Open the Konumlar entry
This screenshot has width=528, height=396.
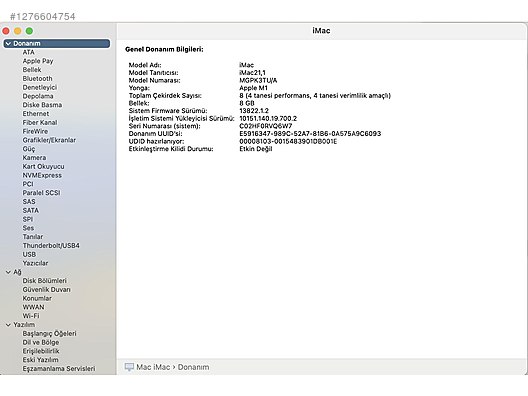[x=37, y=298]
